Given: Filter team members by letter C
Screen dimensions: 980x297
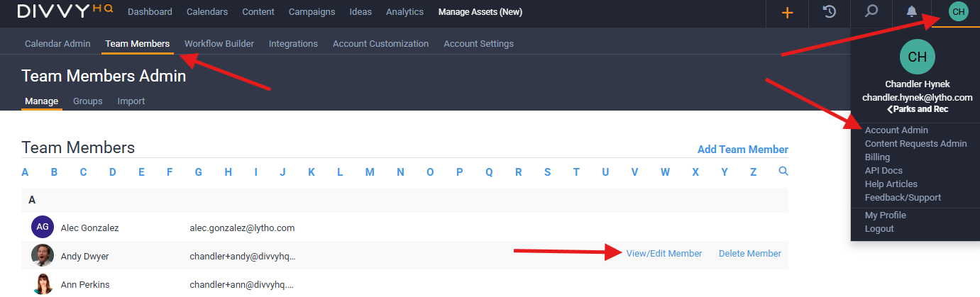Looking at the screenshot, I should pos(83,172).
